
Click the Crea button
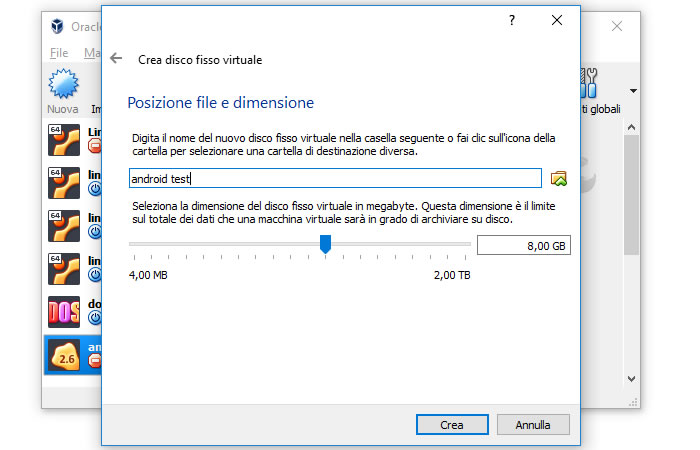(x=452, y=425)
